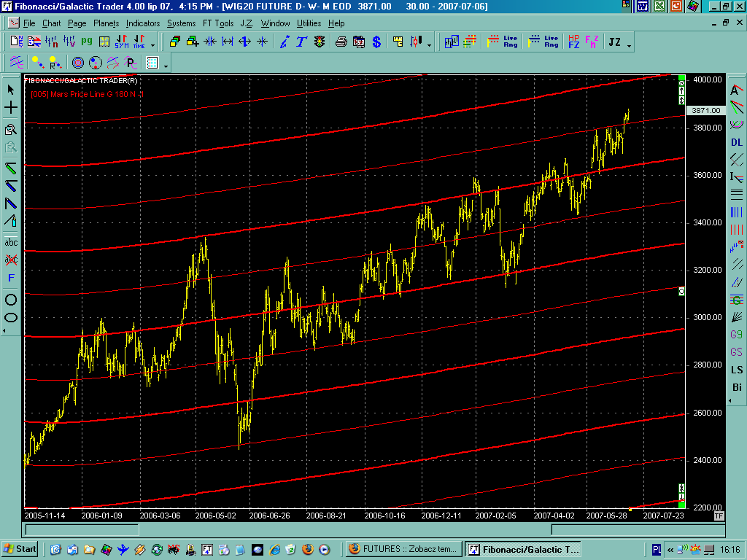
Task: Click the DL tool in right sidebar
Action: coord(737,142)
